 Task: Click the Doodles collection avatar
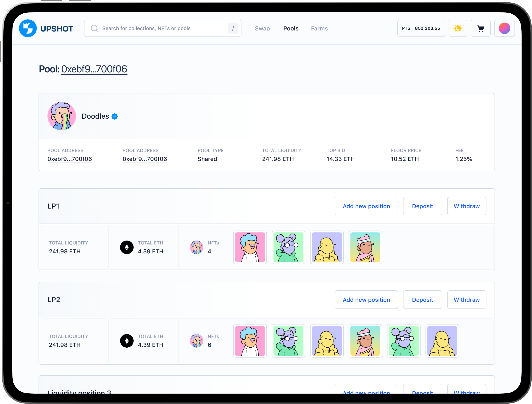[x=62, y=116]
